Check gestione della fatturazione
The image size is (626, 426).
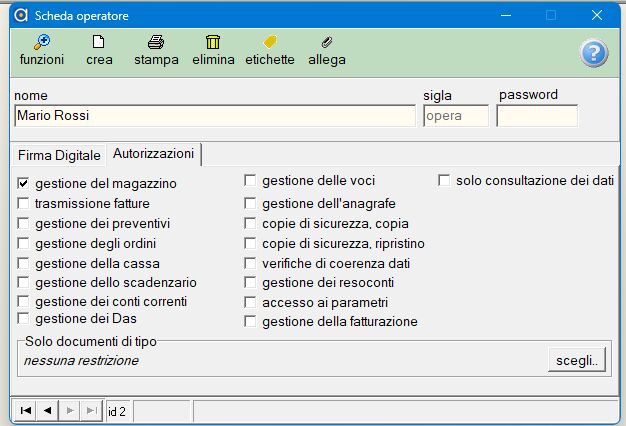[251, 322]
